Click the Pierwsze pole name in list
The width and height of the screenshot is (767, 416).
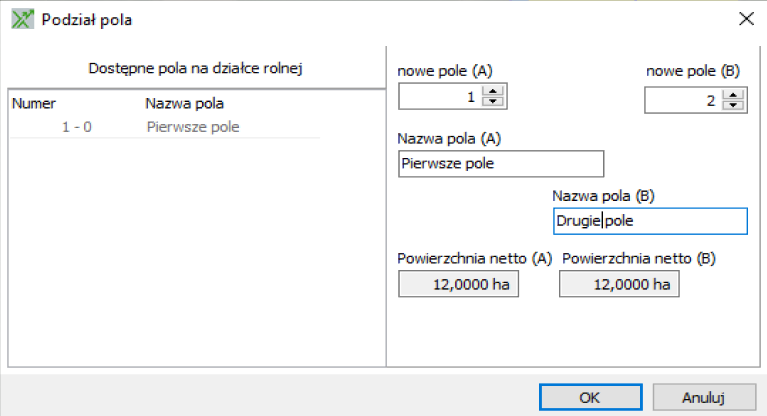coord(193,127)
